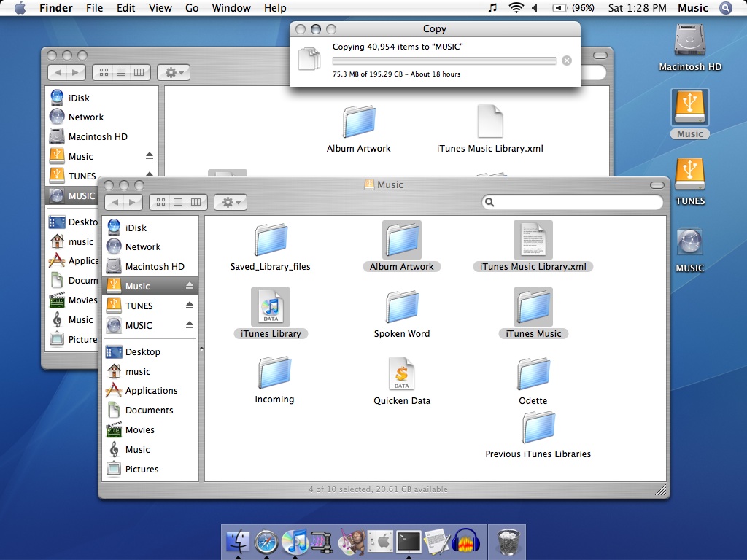Switch front window to column view
The image size is (747, 560).
point(196,202)
